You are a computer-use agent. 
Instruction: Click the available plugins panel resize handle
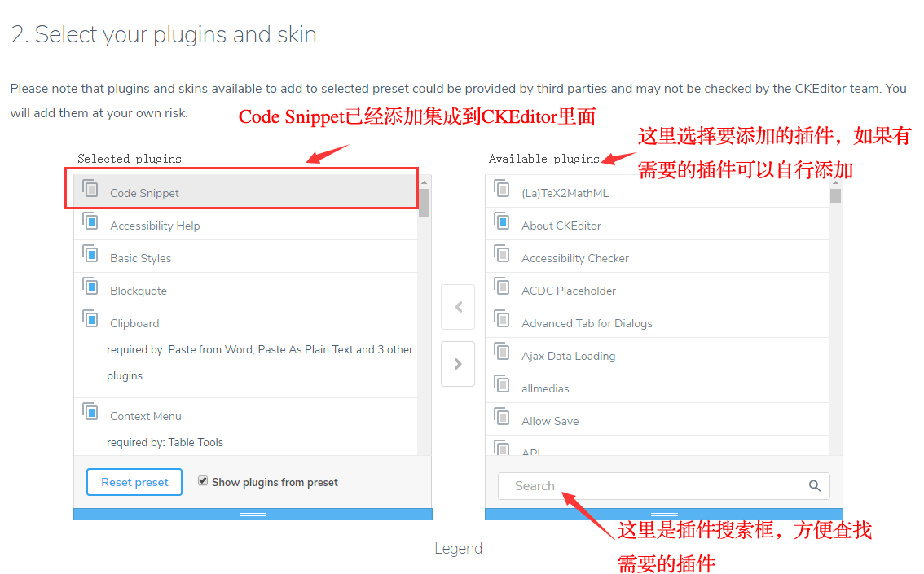pos(664,515)
